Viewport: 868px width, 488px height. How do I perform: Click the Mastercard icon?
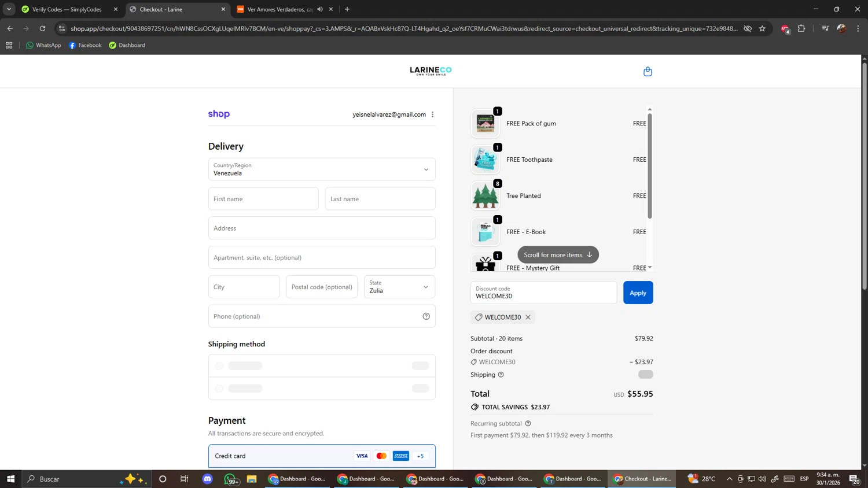(381, 456)
